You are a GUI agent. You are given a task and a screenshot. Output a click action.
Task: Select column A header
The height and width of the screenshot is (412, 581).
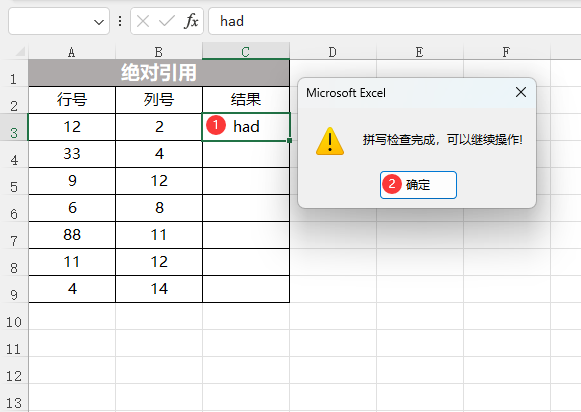pyautogui.click(x=72, y=52)
